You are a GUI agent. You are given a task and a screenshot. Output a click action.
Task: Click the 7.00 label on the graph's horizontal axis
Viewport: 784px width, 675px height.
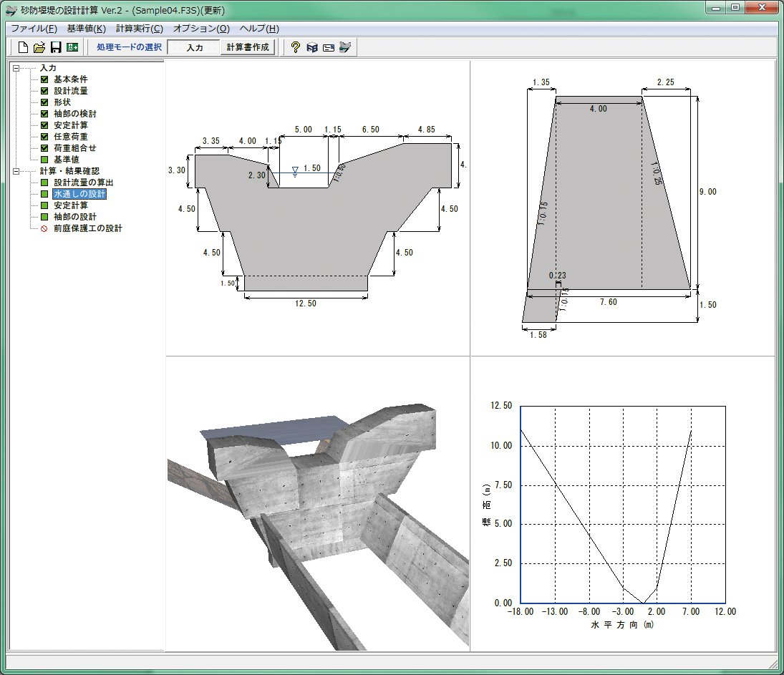pyautogui.click(x=691, y=611)
